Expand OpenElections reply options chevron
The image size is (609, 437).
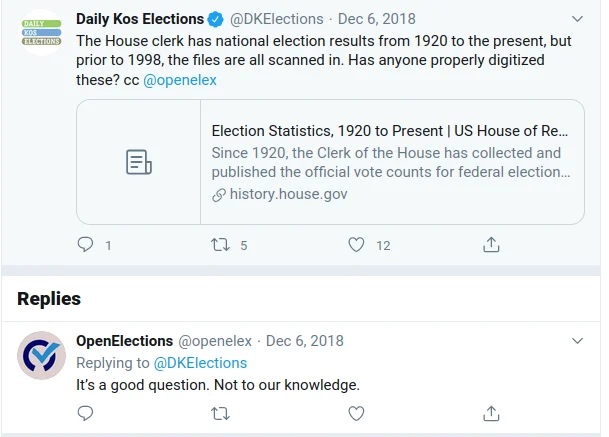[577, 341]
